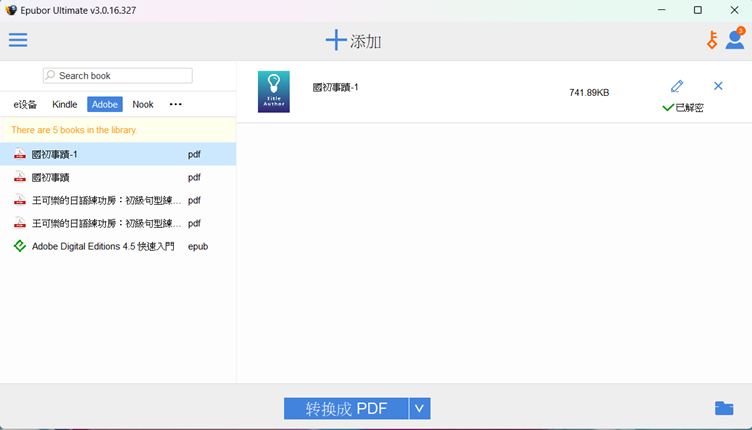
Task: Open the user account icon
Action: tap(735, 38)
